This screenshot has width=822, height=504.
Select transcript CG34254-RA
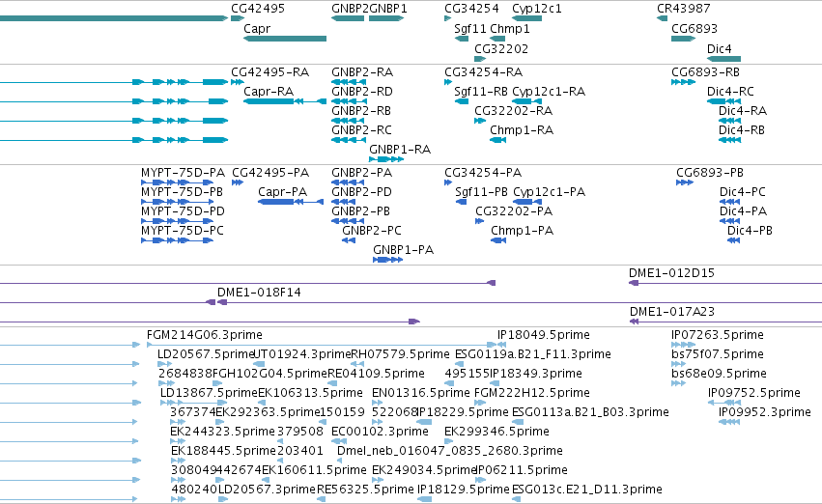[483, 72]
